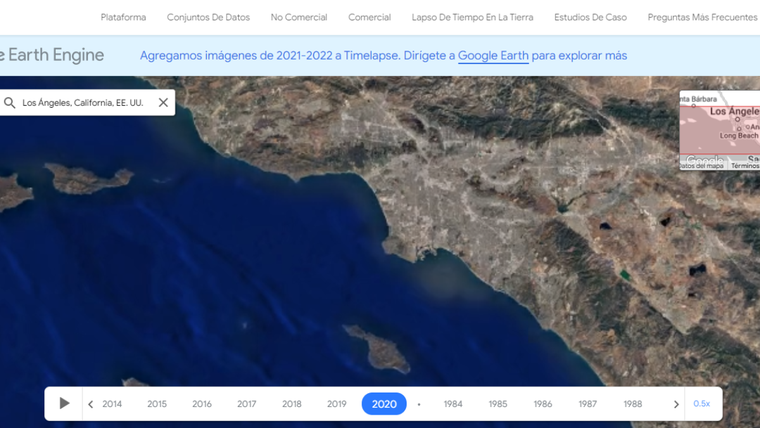760x428 pixels.
Task: Open Preguntas Más Frecuentes page
Action: point(702,17)
